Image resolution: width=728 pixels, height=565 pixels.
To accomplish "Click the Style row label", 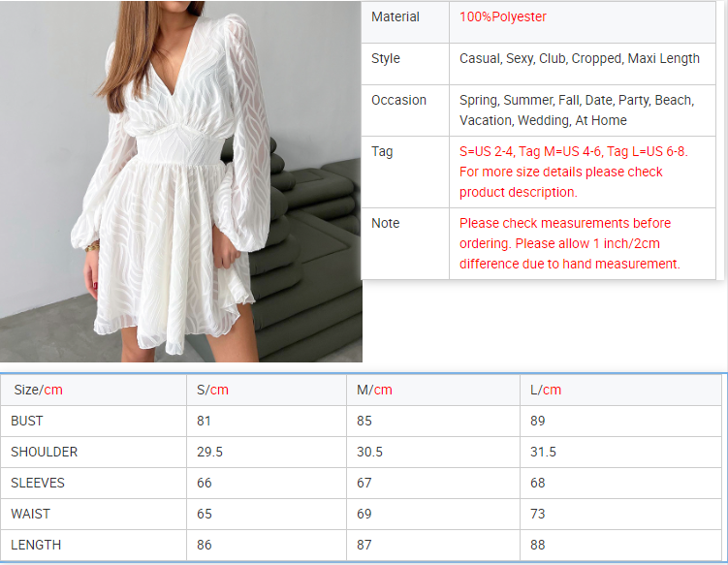I will click(386, 59).
